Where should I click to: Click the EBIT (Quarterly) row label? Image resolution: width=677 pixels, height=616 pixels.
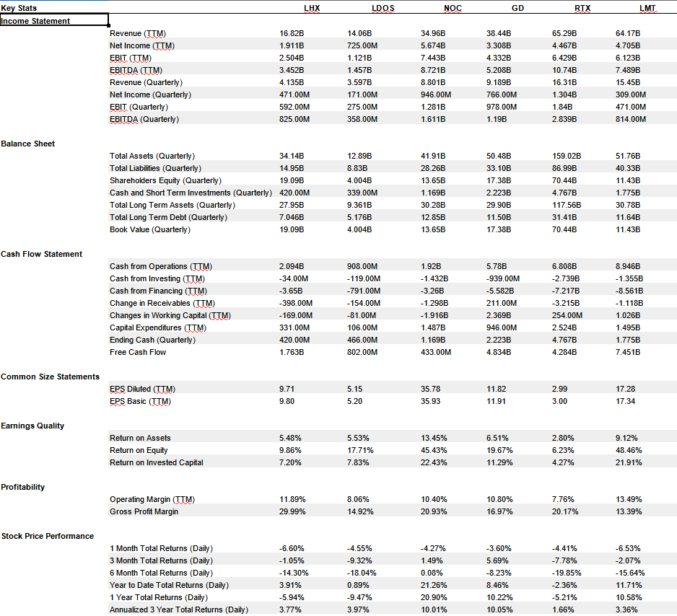click(x=139, y=107)
